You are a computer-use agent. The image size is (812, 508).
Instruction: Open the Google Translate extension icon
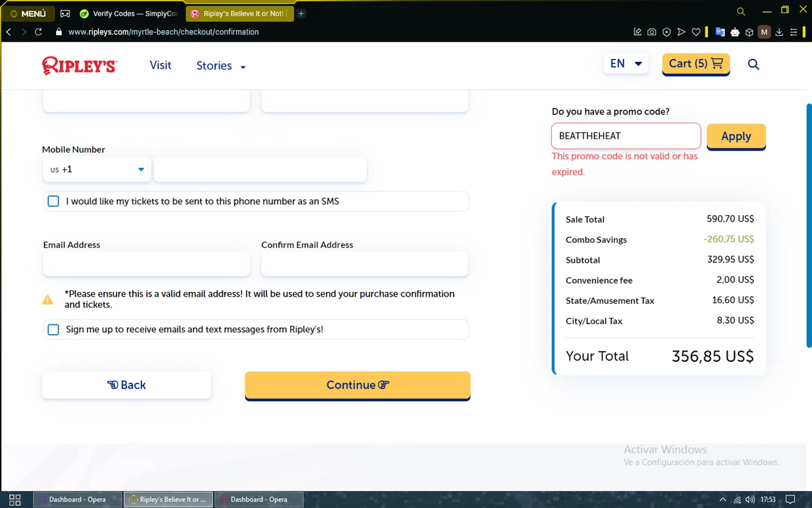click(x=720, y=32)
